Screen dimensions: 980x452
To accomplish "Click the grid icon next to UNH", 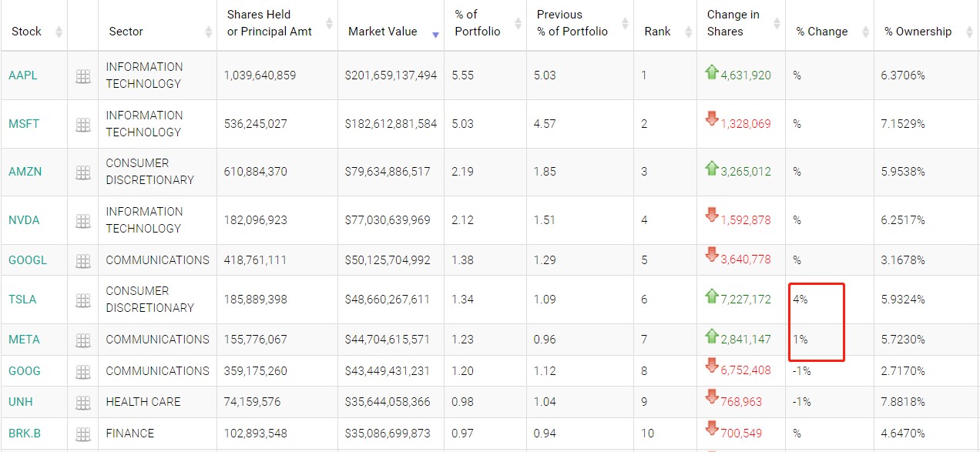I will pyautogui.click(x=83, y=403).
